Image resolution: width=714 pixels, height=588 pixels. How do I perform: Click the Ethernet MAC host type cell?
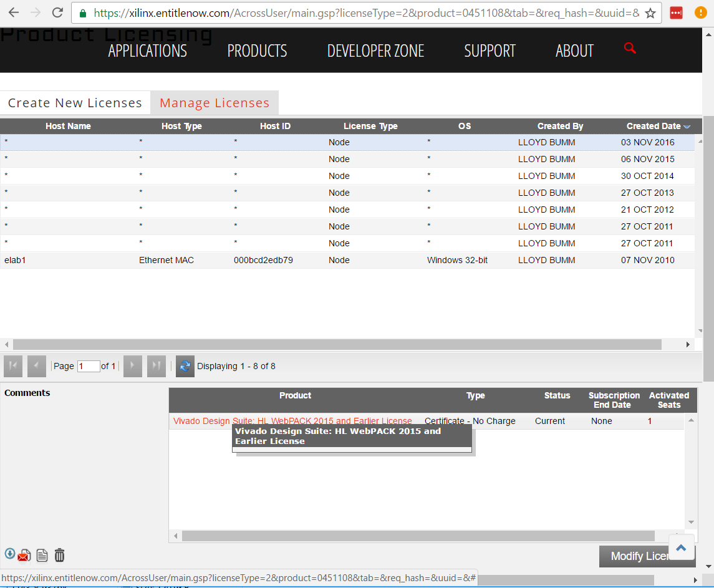pos(166,260)
